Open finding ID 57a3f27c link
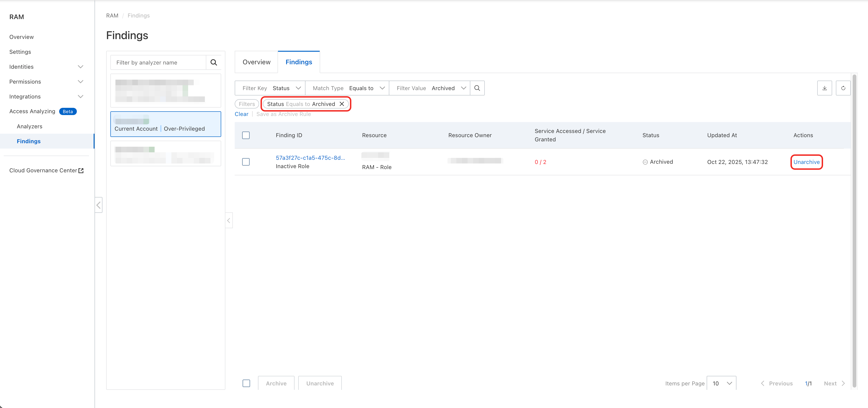868x408 pixels. tap(310, 158)
